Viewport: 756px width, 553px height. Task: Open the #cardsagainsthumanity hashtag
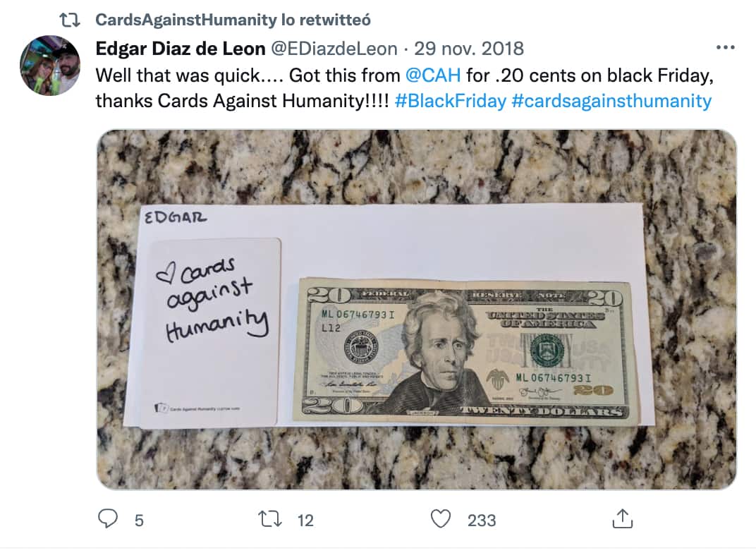[x=611, y=102]
